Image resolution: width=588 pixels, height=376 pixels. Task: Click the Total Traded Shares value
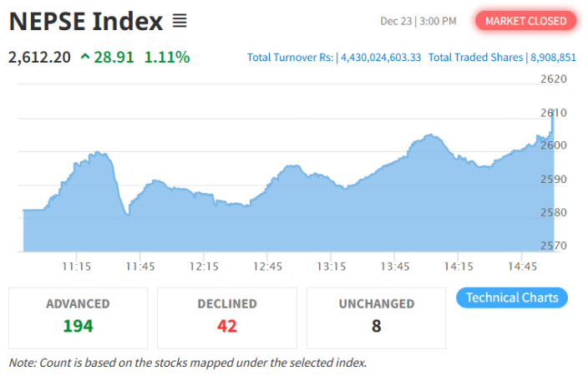coord(554,58)
